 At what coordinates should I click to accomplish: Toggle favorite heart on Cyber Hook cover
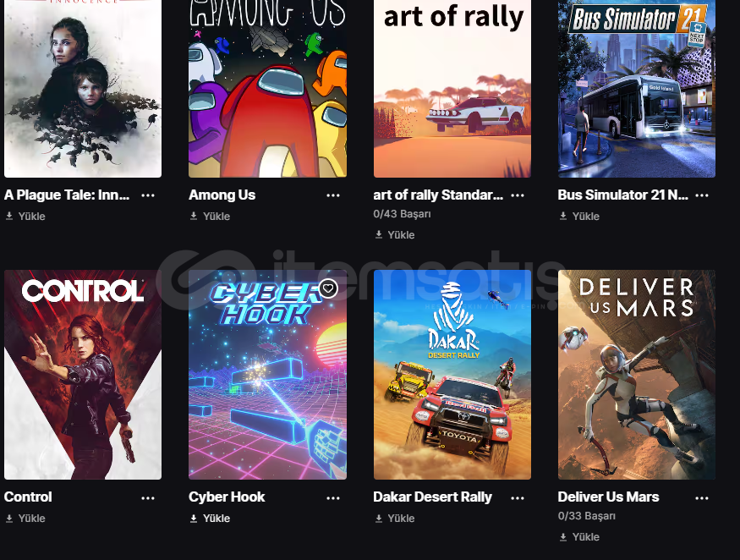(x=328, y=288)
